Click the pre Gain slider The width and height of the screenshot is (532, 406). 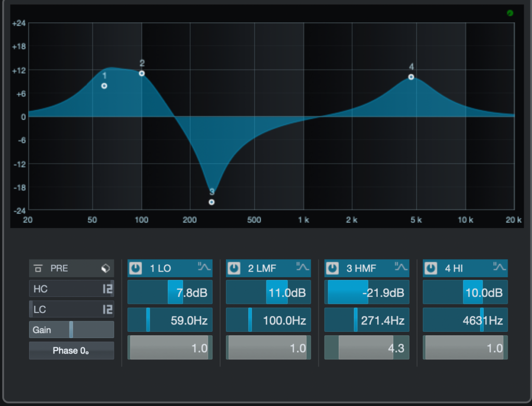tap(71, 330)
